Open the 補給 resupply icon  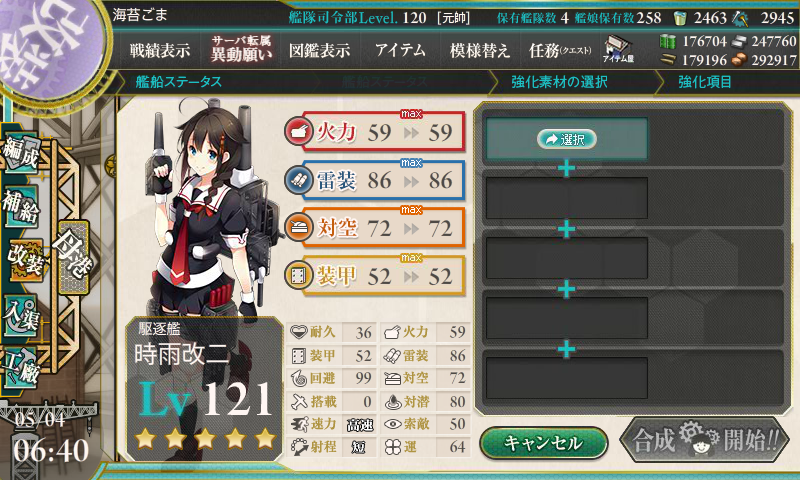point(21,206)
